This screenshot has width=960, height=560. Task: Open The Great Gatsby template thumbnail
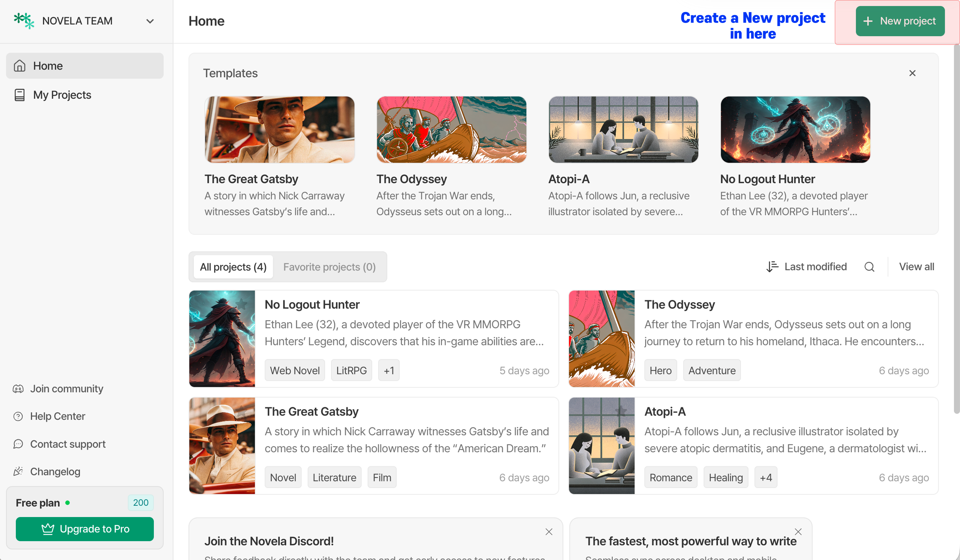(280, 129)
